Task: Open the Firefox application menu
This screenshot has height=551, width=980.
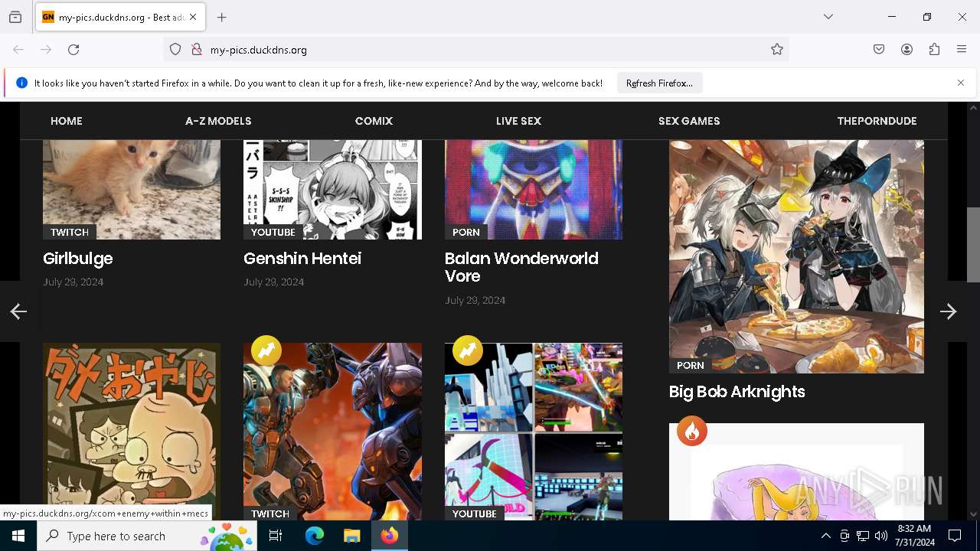Action: point(962,50)
